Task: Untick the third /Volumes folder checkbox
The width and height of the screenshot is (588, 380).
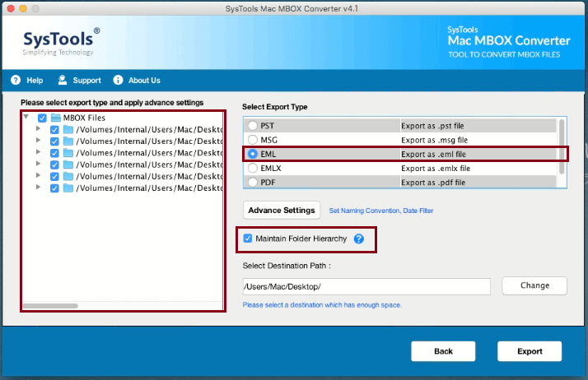Action: click(x=54, y=153)
